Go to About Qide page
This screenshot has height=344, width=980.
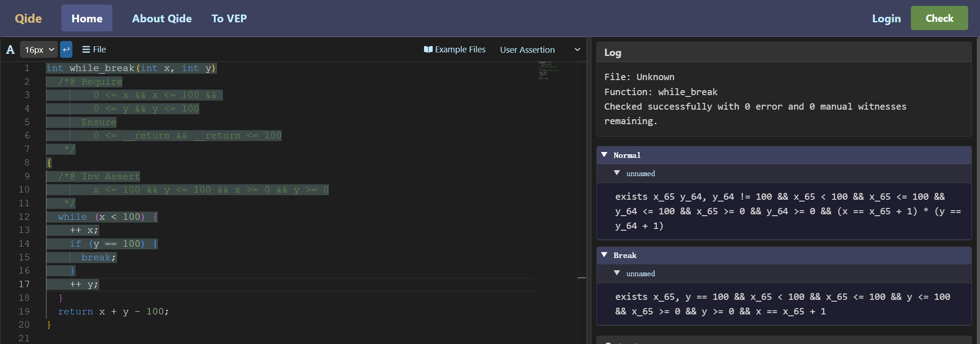point(162,18)
